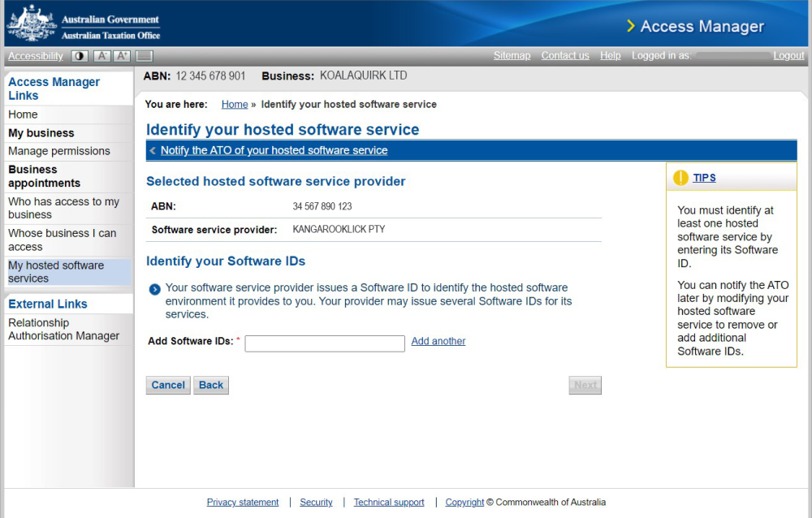Click the page layout accessibility icon

tap(145, 56)
